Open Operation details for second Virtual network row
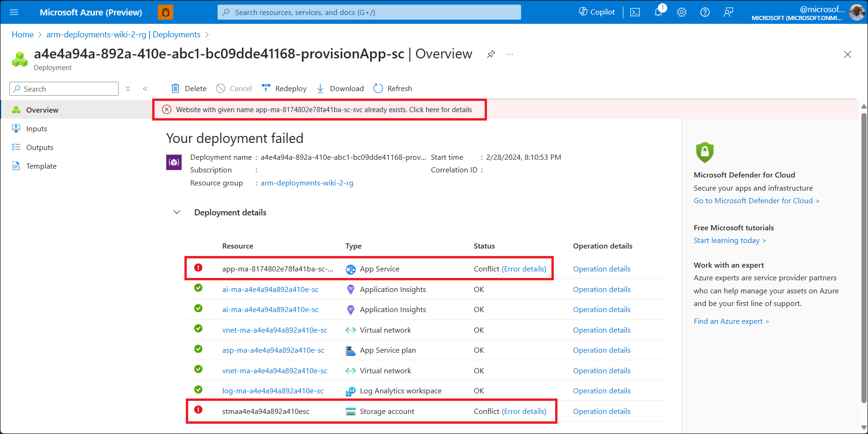Image resolution: width=868 pixels, height=434 pixels. [x=602, y=371]
